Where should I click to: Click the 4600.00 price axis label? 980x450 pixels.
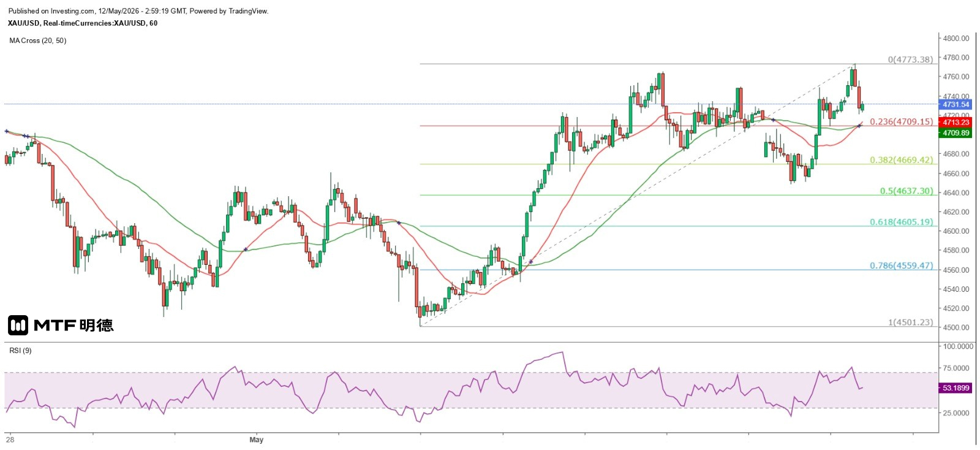[x=956, y=231]
